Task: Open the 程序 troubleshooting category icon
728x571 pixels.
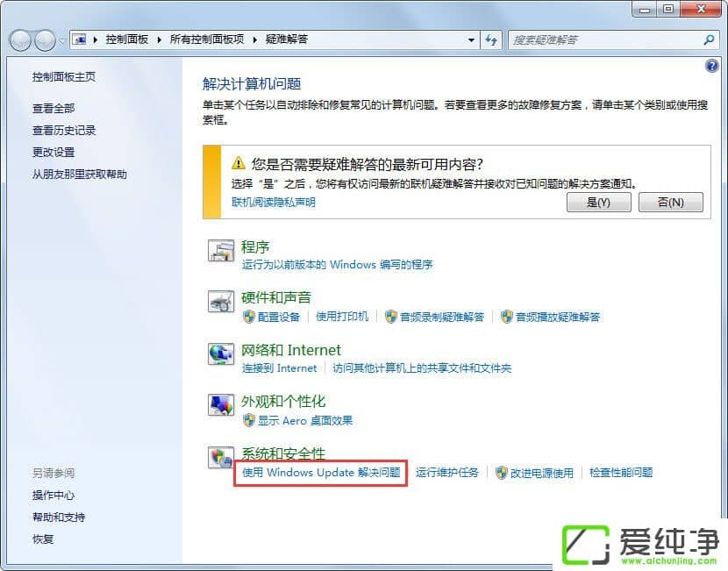Action: click(220, 253)
